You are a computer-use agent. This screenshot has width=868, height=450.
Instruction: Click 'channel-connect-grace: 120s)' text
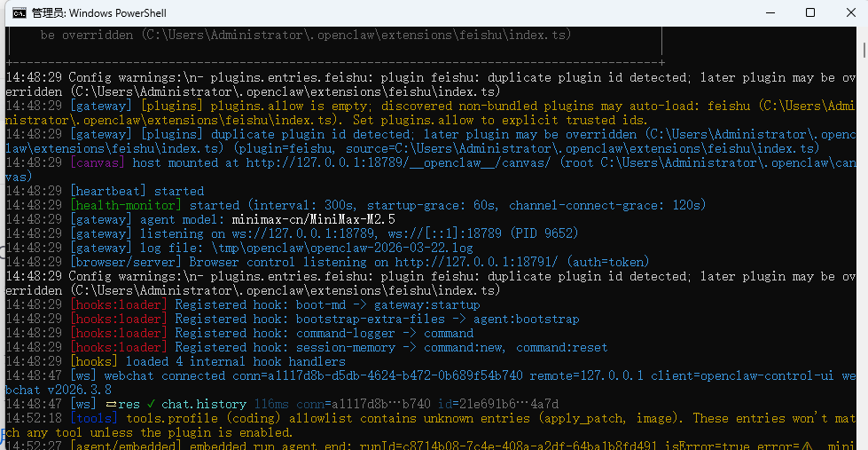pyautogui.click(x=607, y=206)
